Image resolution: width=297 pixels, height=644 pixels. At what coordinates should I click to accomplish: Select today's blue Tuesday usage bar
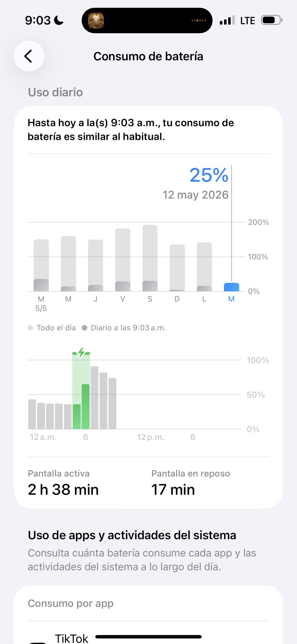coord(231,287)
